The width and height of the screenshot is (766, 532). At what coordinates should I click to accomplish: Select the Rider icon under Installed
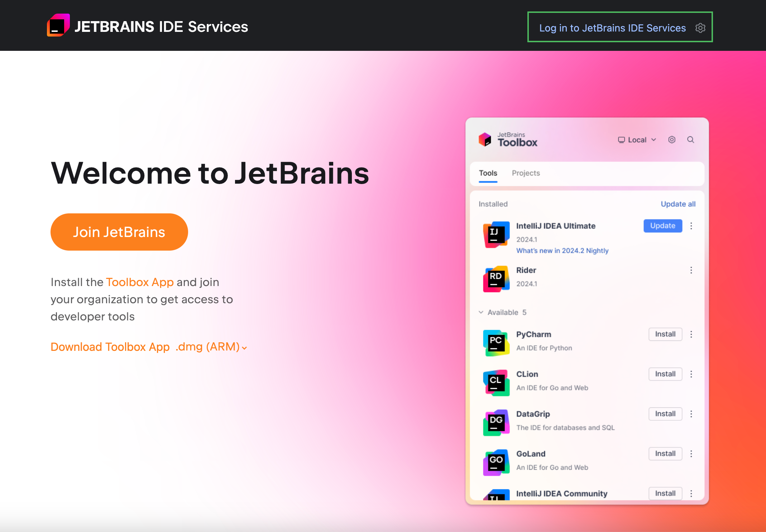click(x=496, y=279)
